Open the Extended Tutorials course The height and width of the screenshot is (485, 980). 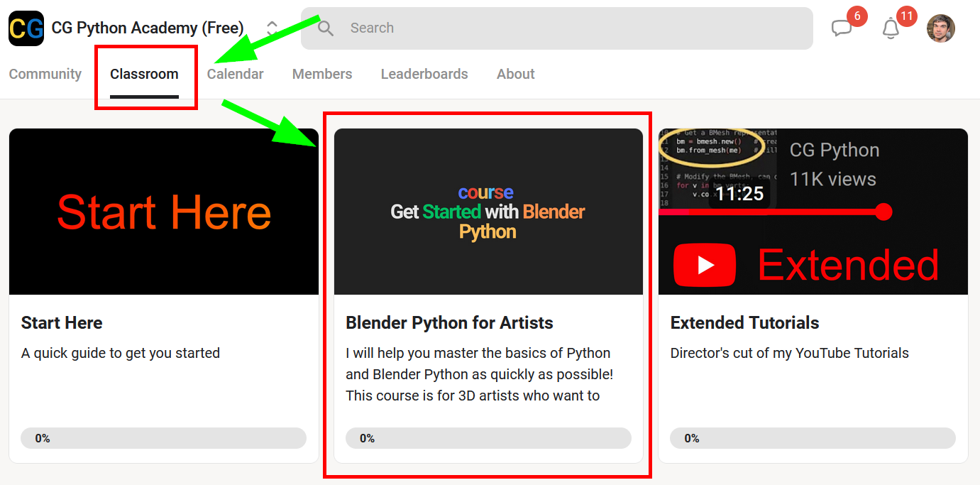(x=744, y=322)
